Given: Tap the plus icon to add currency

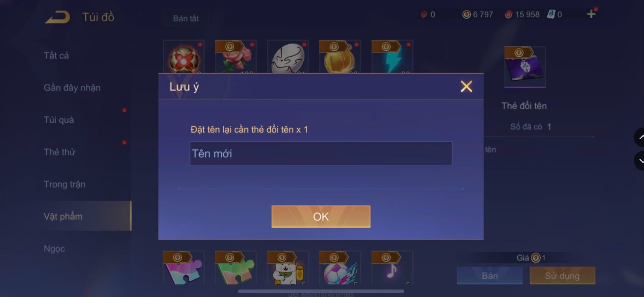Looking at the screenshot, I should [x=591, y=14].
